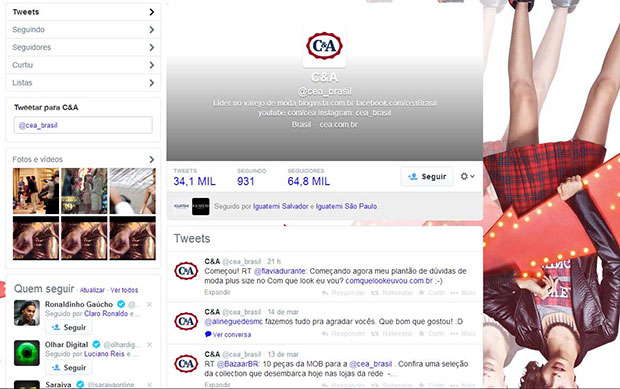
Task: Open the Tweets sidebar menu item
Action: (x=83, y=12)
